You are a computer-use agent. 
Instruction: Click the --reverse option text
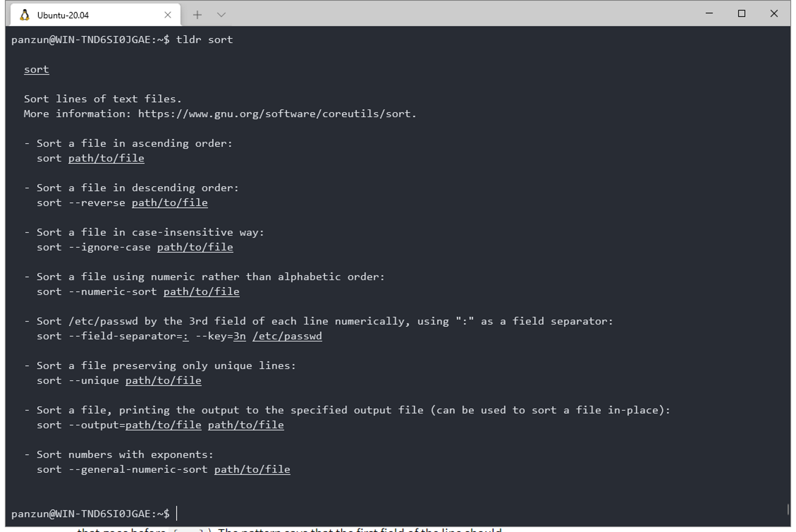(97, 203)
